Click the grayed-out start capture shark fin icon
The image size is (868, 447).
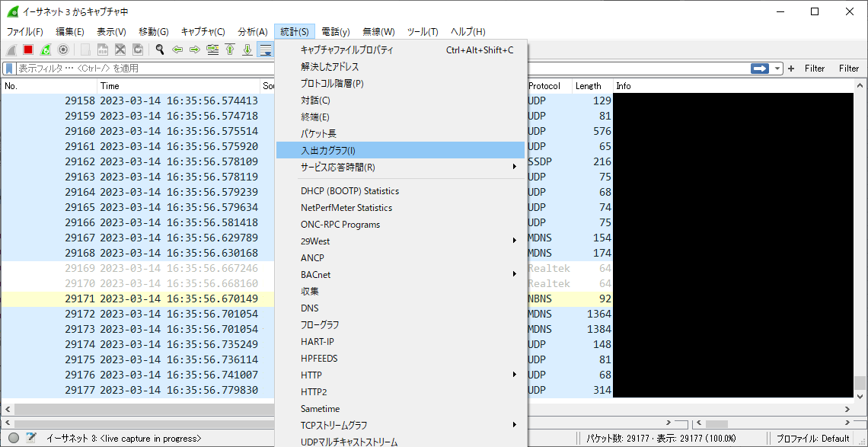11,49
